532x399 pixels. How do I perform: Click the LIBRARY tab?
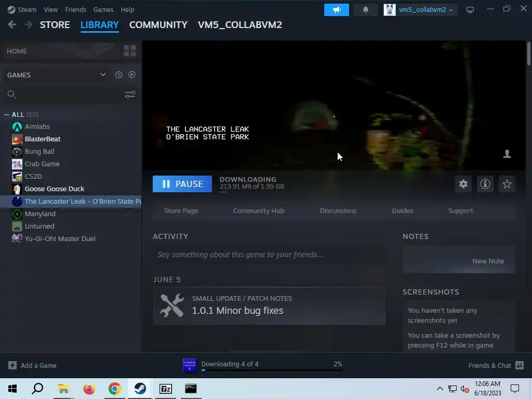99,25
